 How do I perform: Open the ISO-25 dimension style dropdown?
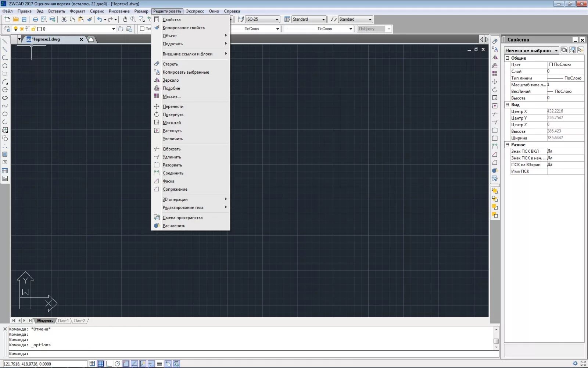coord(262,19)
